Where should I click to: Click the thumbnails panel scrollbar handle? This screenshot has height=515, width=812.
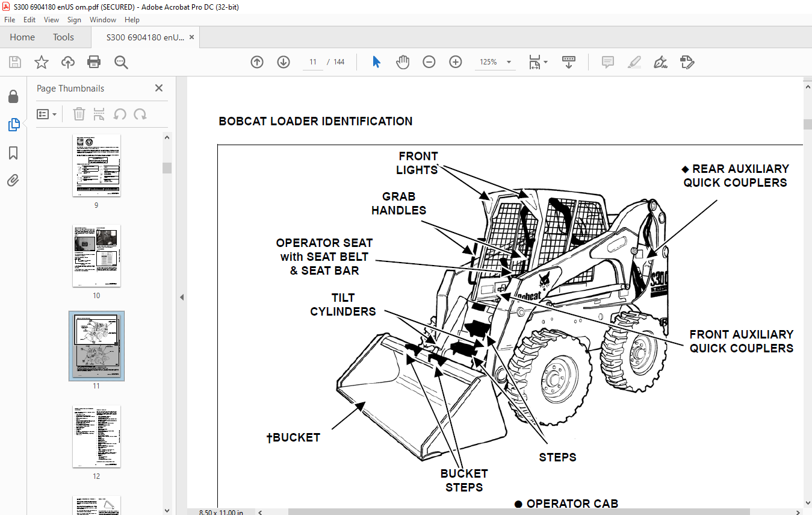(x=167, y=167)
